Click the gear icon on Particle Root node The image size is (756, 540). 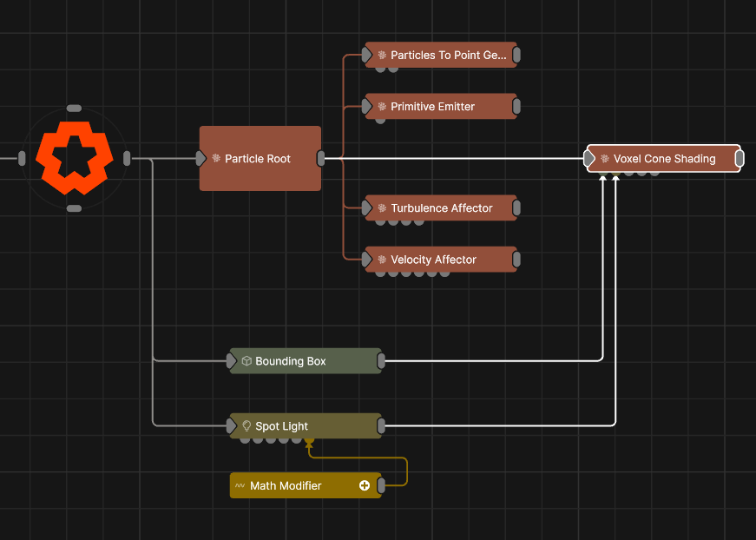click(216, 159)
